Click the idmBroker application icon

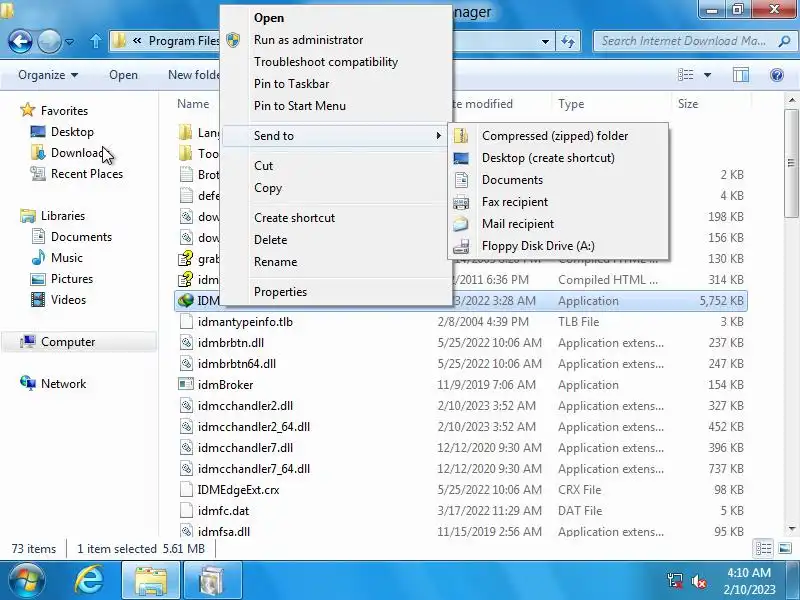coord(186,384)
